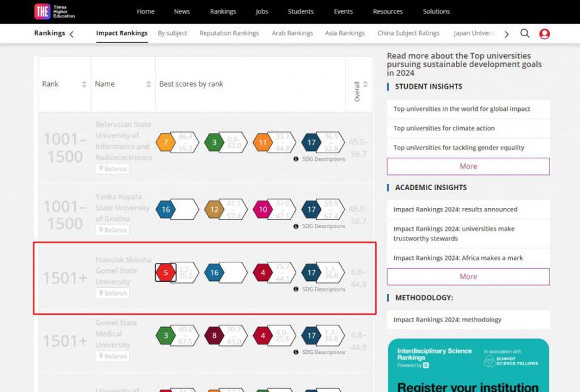Open the Resources menu item

click(x=388, y=11)
